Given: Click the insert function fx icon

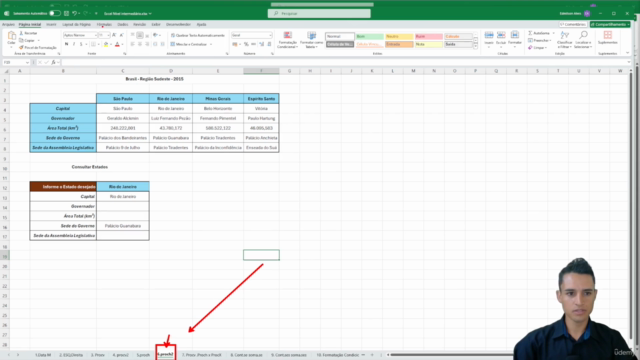Looking at the screenshot, I should pyautogui.click(x=53, y=62).
